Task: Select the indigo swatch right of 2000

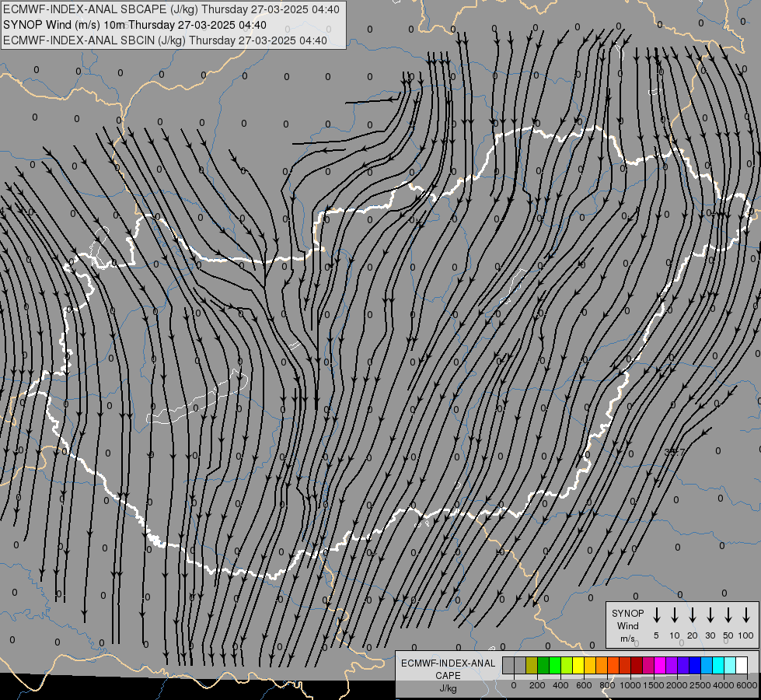Action: (x=682, y=665)
